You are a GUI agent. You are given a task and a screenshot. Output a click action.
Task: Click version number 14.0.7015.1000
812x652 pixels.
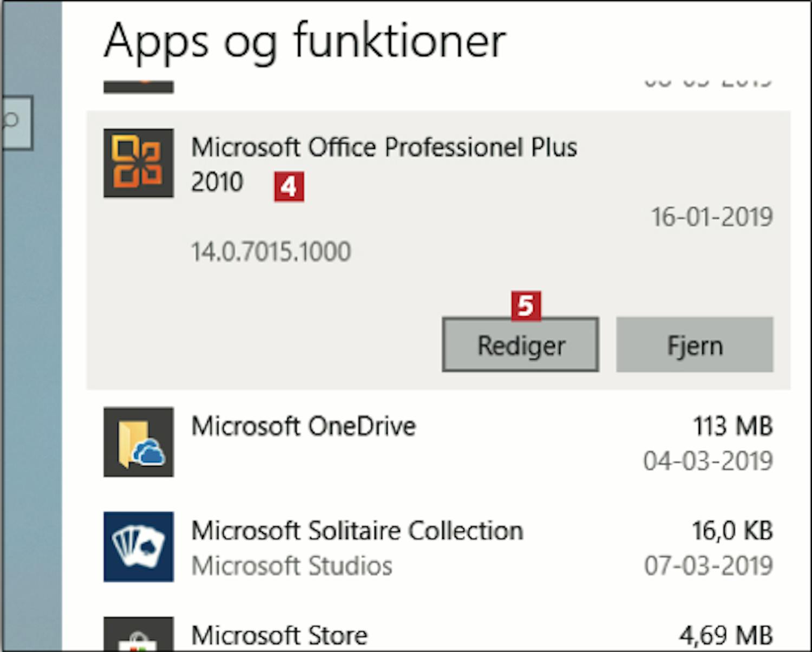pos(271,252)
